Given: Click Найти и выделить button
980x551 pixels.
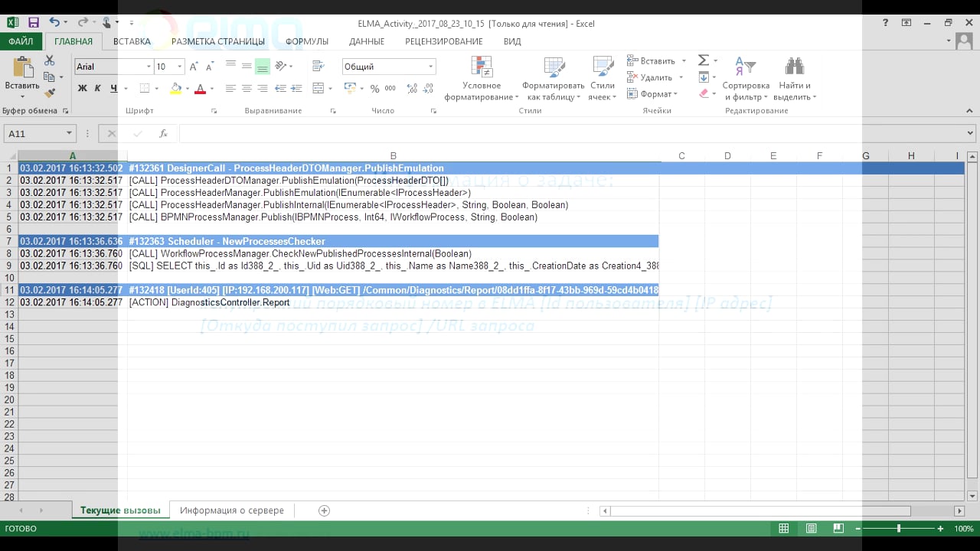Looking at the screenshot, I should (x=795, y=78).
